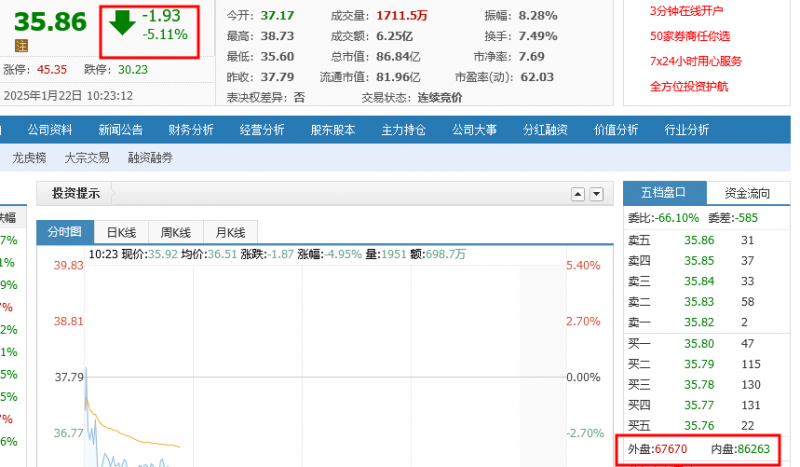This screenshot has height=467, width=800.
Task: Click the 最高 value 38.73
Action: pos(278,36)
